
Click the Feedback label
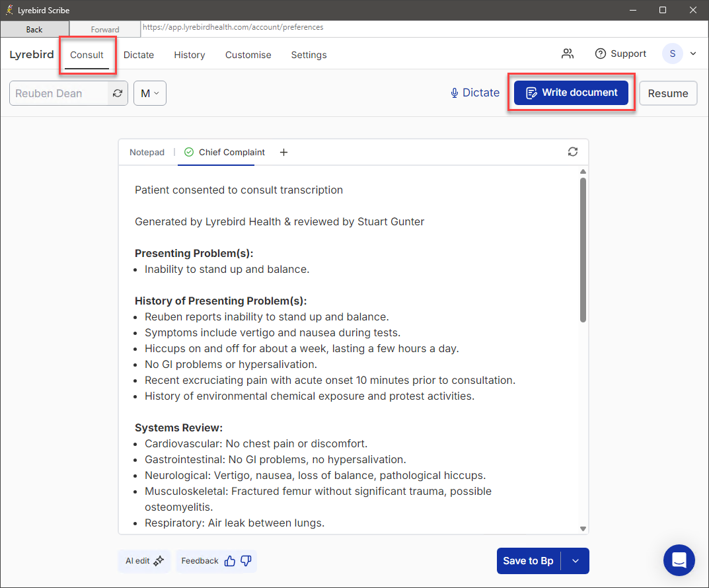pos(200,561)
